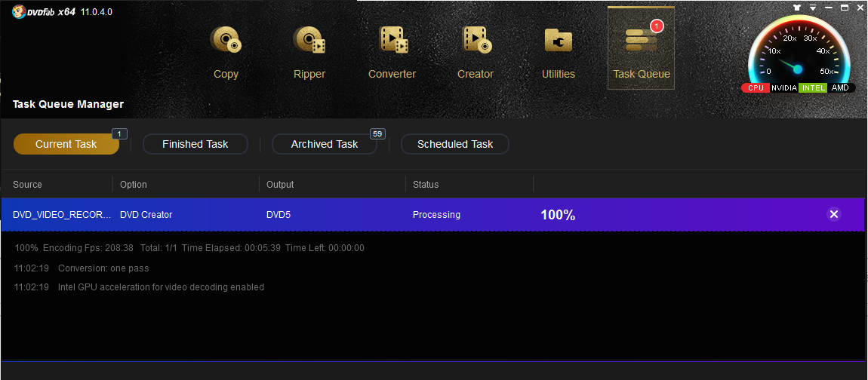Switch to the Current Task tab
This screenshot has height=380, width=868.
tap(66, 144)
